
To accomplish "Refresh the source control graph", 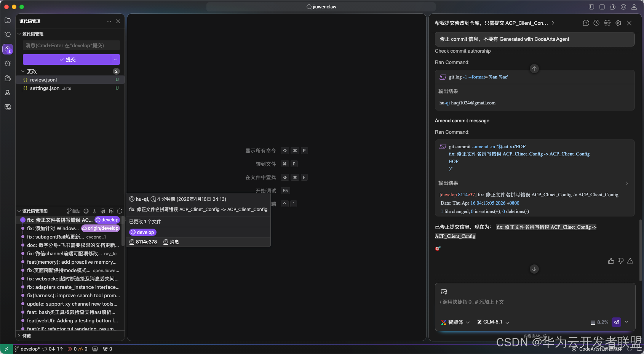I will coord(120,211).
